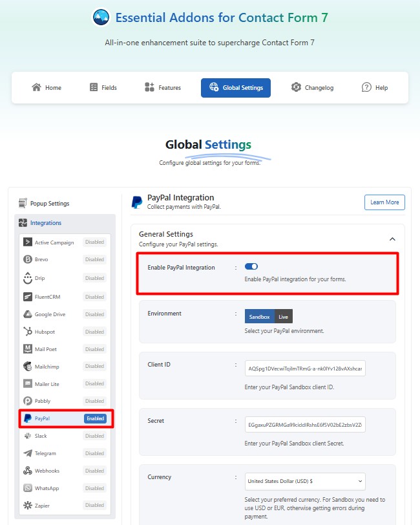The image size is (420, 525).
Task: Open Popup Settings in the sidebar
Action: pos(50,203)
